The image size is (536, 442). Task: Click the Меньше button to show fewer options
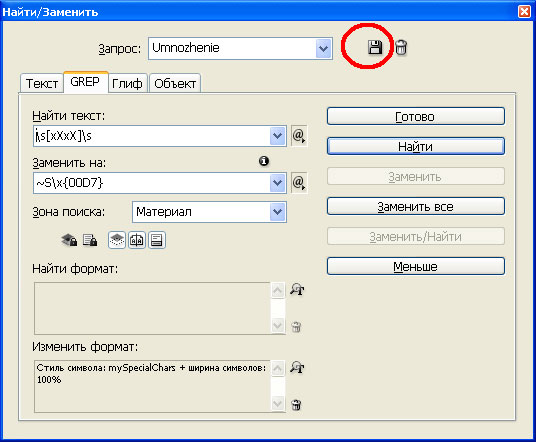click(x=416, y=266)
